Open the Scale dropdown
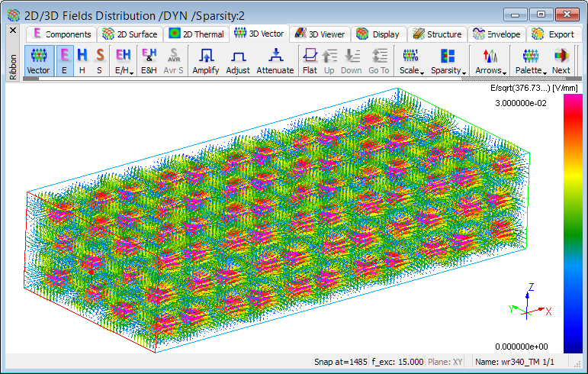The image size is (588, 374). pos(411,61)
